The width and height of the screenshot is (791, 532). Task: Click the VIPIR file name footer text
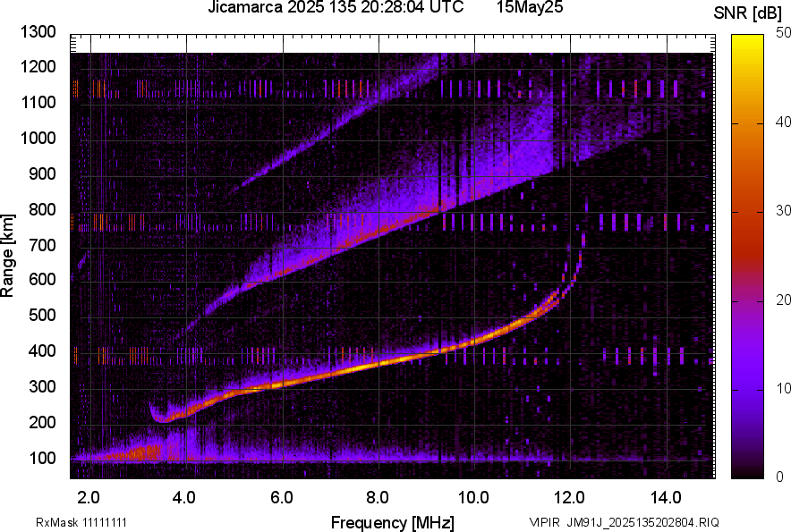click(624, 522)
